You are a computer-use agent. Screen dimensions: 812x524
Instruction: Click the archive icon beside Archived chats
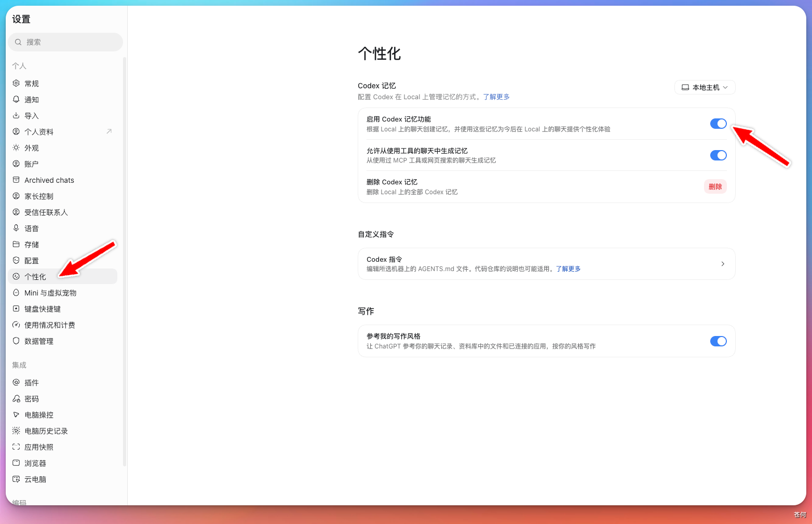tap(16, 180)
